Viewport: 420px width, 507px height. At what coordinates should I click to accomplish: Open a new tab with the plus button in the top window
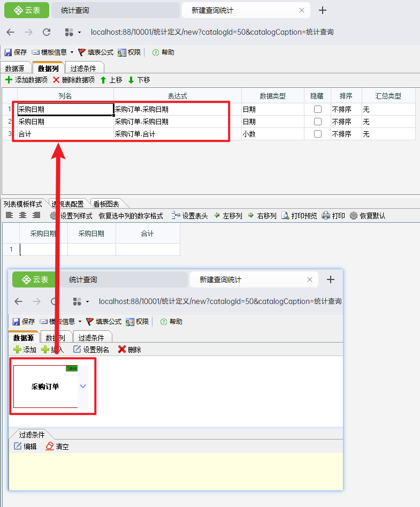pos(323,10)
